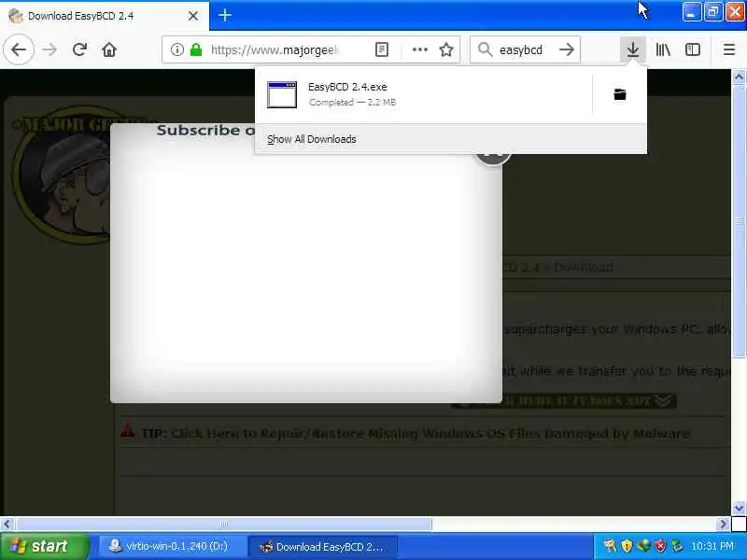Select Download EasyBCD taskbar button
747x560 pixels.
323,546
